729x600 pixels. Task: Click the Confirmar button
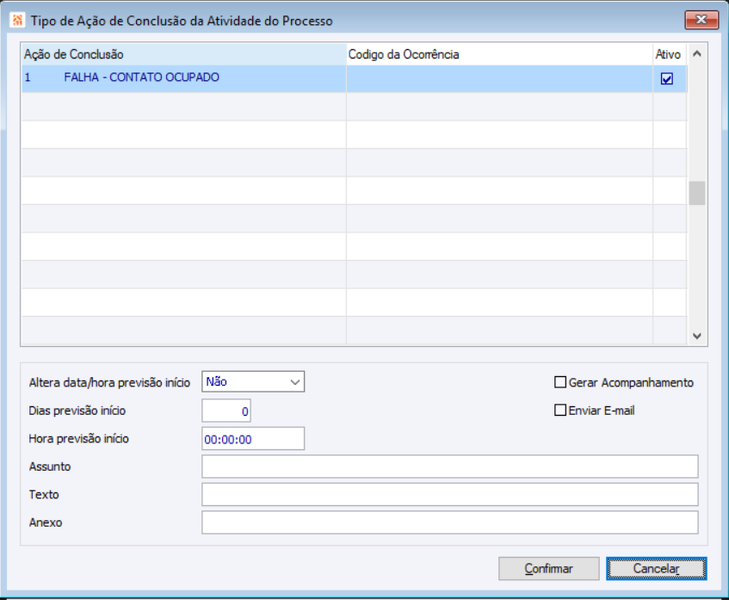[549, 568]
